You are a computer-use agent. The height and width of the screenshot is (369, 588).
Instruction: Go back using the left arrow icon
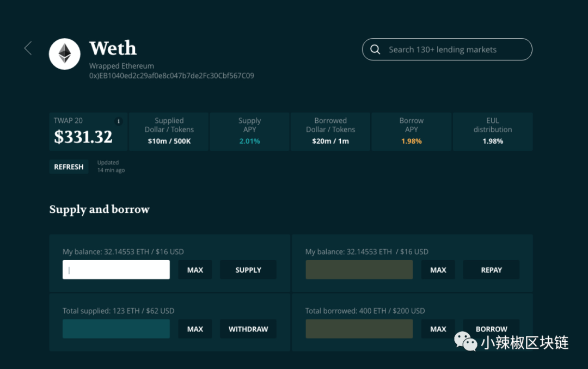click(x=28, y=48)
